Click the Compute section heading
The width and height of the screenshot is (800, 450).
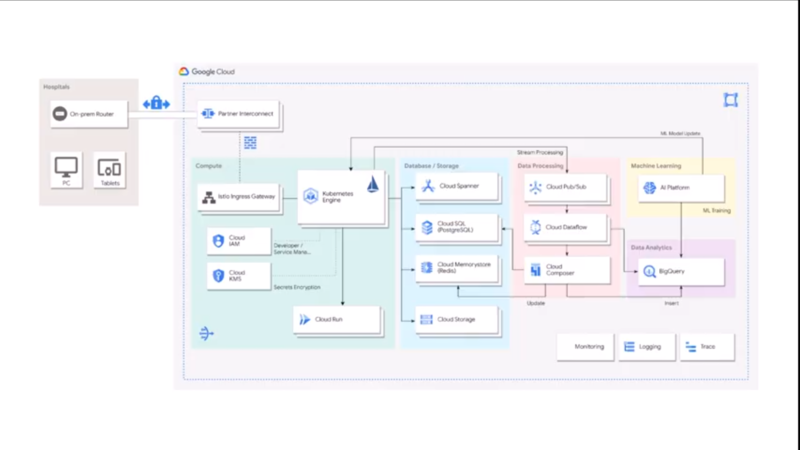click(x=209, y=166)
